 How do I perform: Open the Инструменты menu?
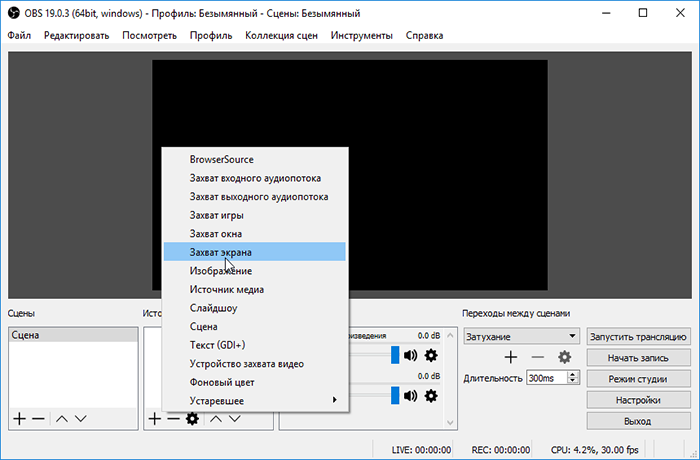click(x=362, y=35)
